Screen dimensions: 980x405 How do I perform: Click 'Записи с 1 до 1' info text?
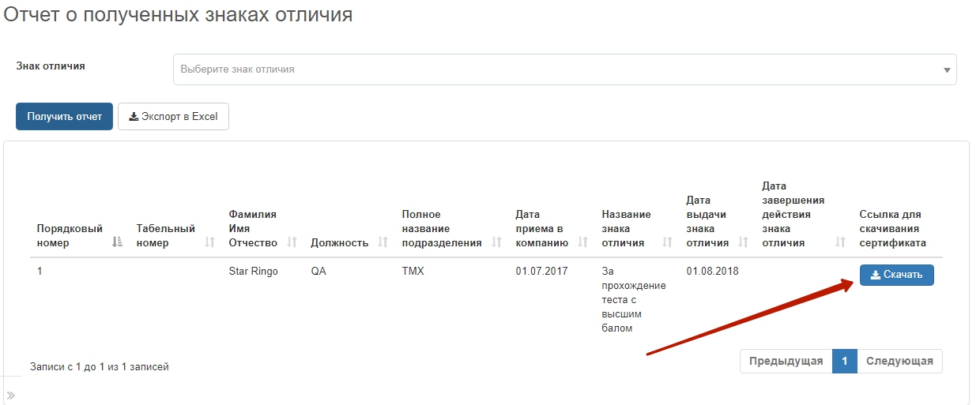coord(99,366)
